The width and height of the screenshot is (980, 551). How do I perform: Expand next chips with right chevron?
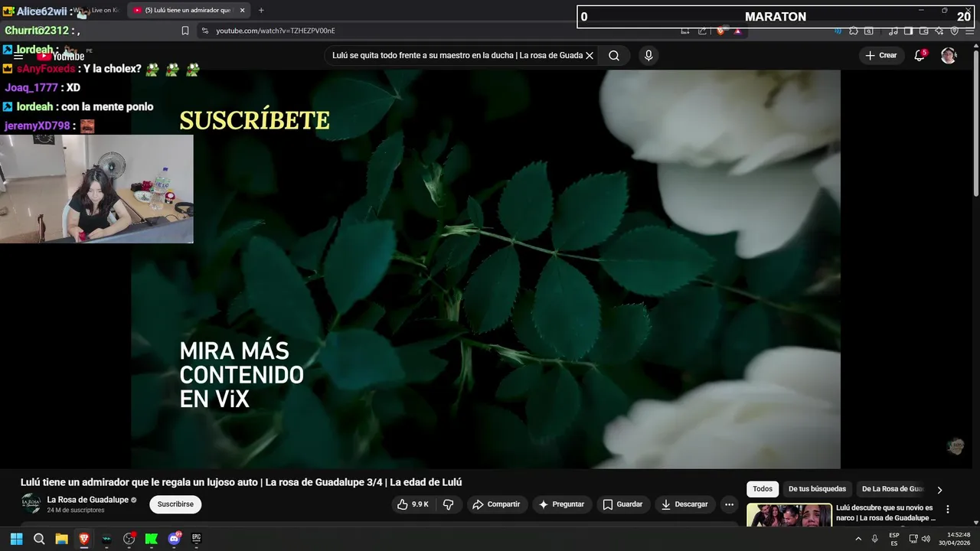(939, 490)
